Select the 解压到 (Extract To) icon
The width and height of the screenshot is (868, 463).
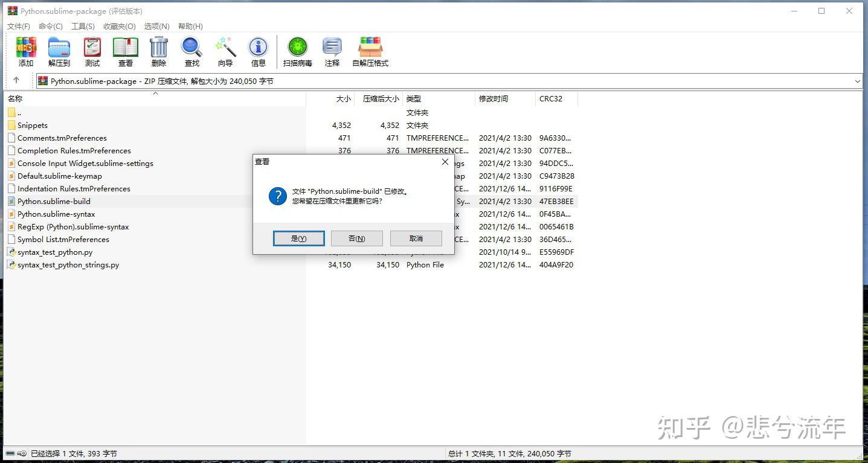tap(59, 51)
